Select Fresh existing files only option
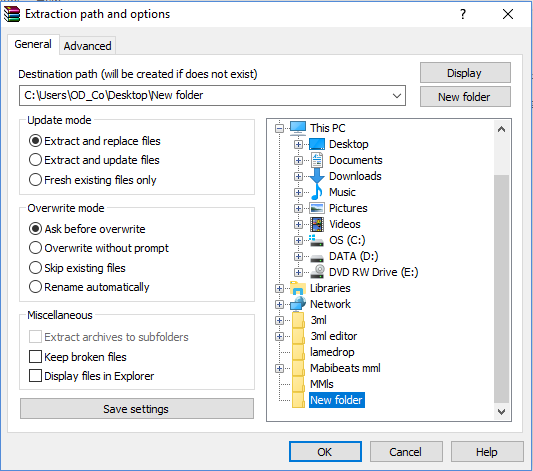The height and width of the screenshot is (471, 533). tap(35, 179)
